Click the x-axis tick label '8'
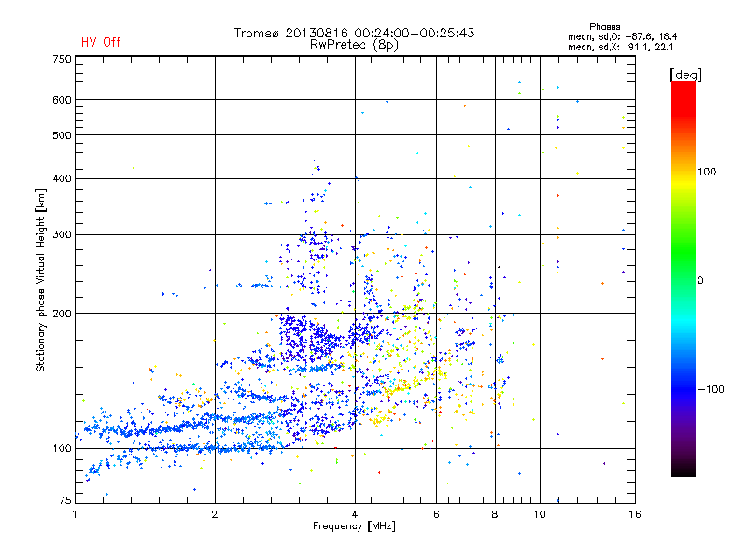The height and width of the screenshot is (560, 747). 495,514
